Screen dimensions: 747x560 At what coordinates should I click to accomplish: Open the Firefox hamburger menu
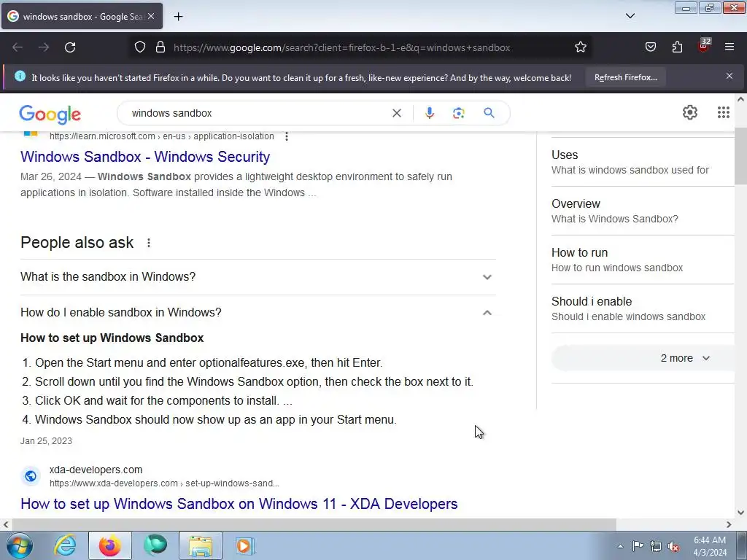(729, 47)
